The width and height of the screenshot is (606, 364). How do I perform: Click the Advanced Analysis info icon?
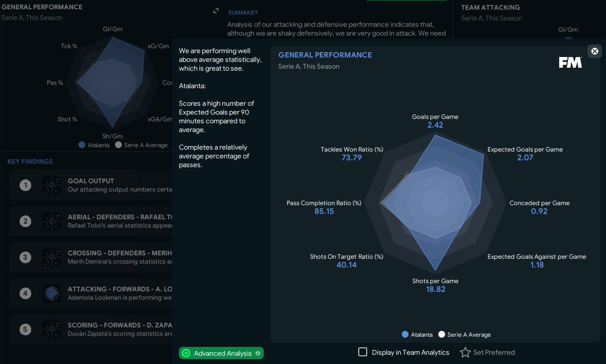(258, 353)
